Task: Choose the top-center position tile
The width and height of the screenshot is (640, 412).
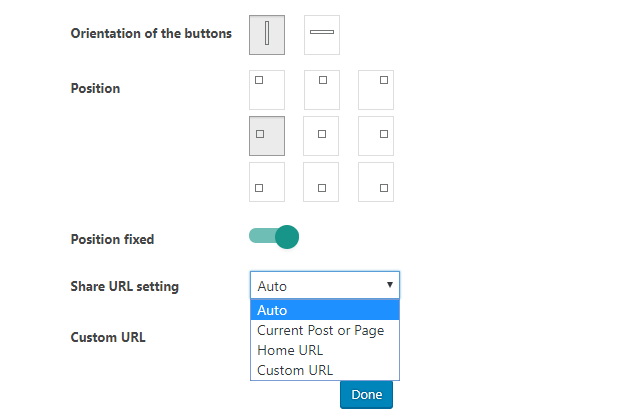Action: (x=322, y=90)
